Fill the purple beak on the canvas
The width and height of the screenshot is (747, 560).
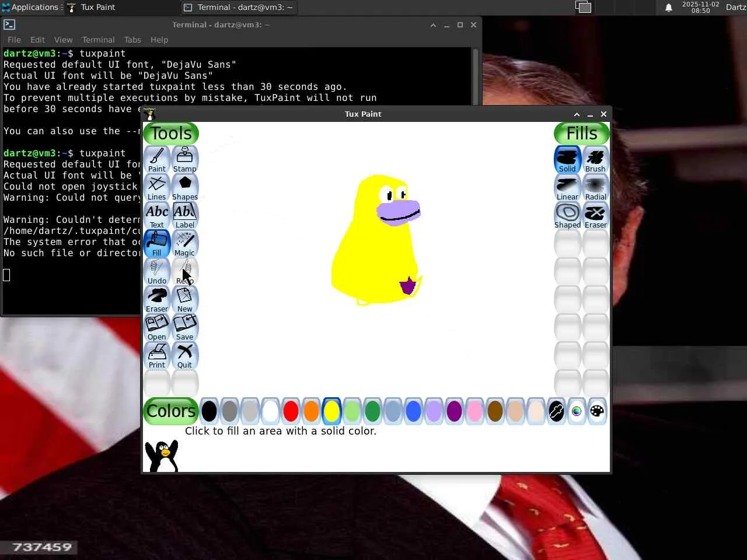tap(398, 211)
